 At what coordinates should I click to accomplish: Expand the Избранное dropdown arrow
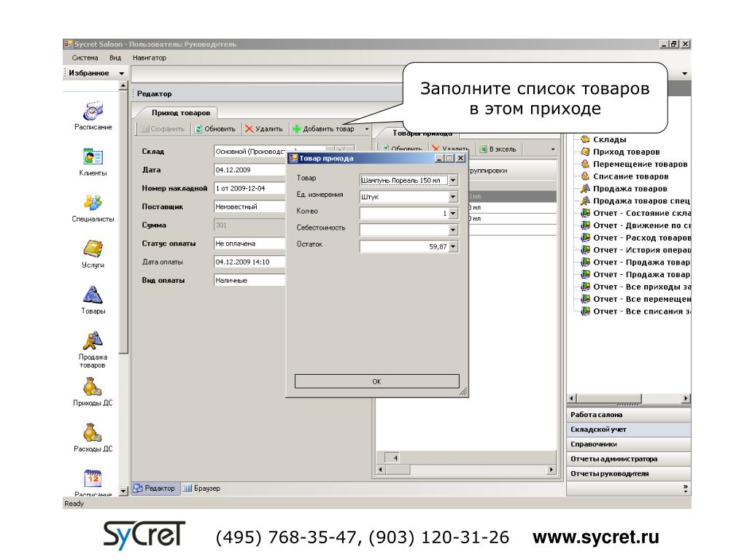click(x=122, y=74)
